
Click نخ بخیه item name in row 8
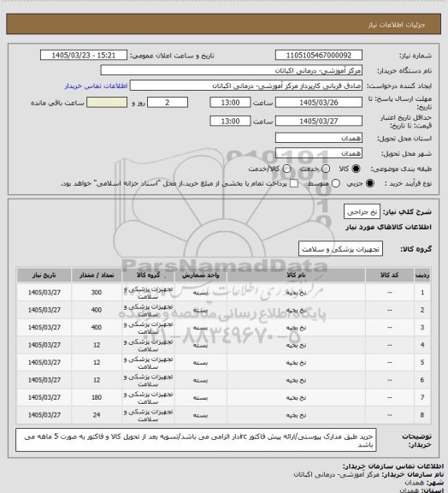pyautogui.click(x=296, y=415)
